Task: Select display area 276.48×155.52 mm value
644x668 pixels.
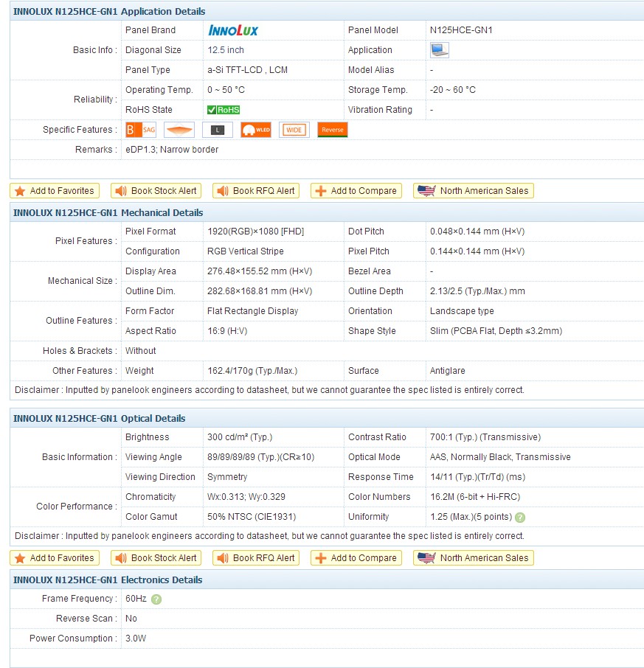Action: coord(260,271)
